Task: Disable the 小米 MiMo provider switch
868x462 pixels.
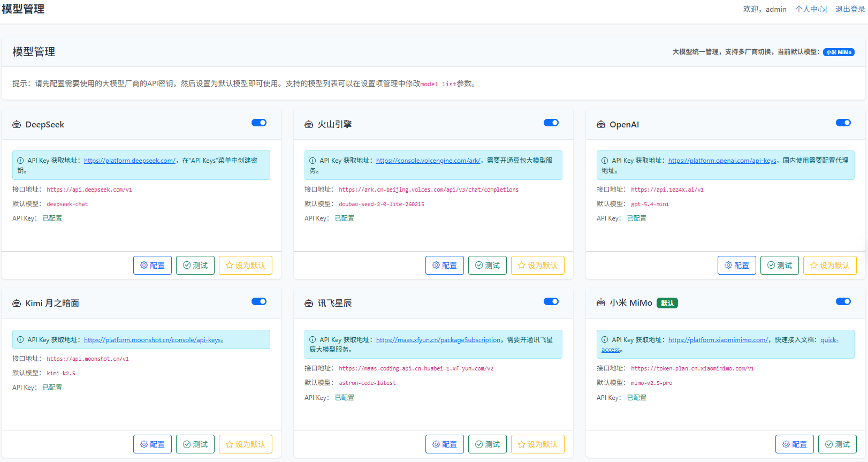Action: coord(843,301)
